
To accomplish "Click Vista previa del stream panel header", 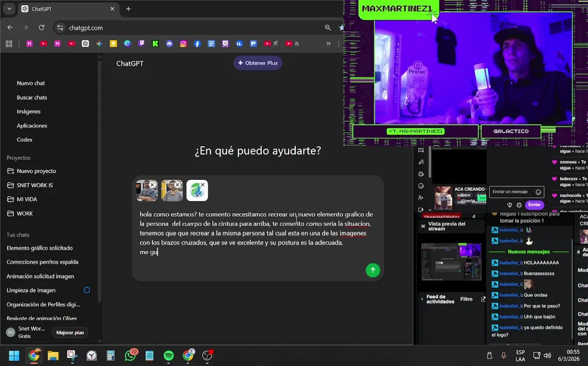I will [x=446, y=226].
